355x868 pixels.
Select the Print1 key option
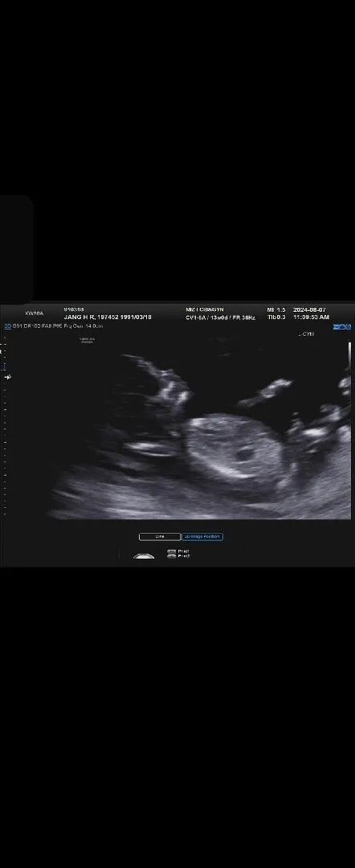tap(178, 551)
